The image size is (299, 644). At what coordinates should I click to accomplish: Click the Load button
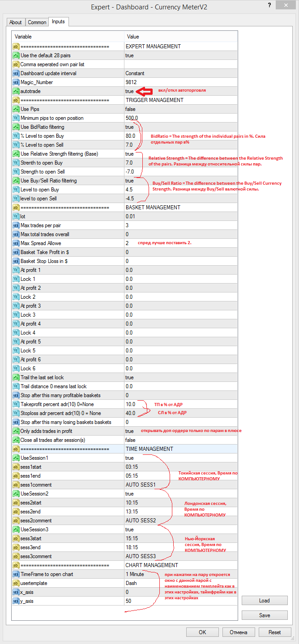265,601
